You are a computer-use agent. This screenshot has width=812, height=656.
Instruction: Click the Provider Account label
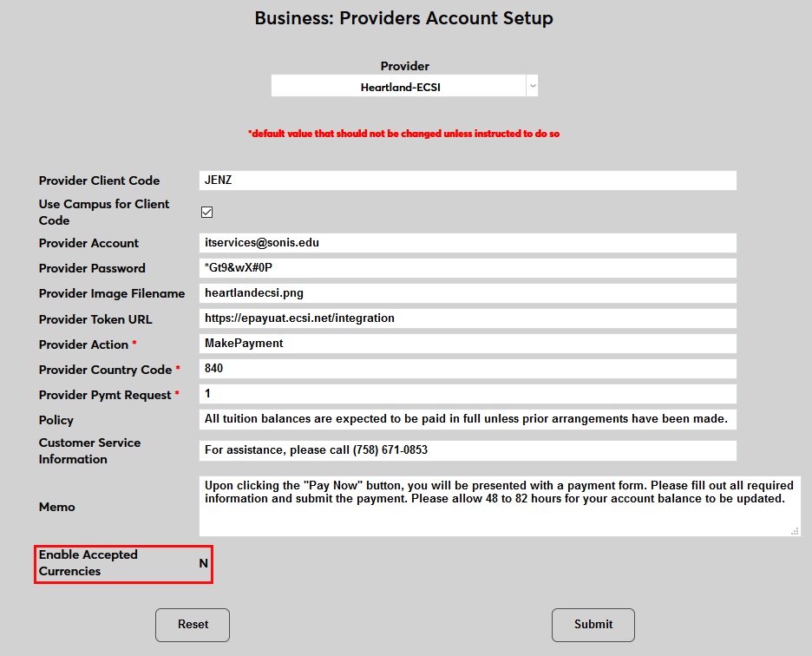pyautogui.click(x=88, y=244)
